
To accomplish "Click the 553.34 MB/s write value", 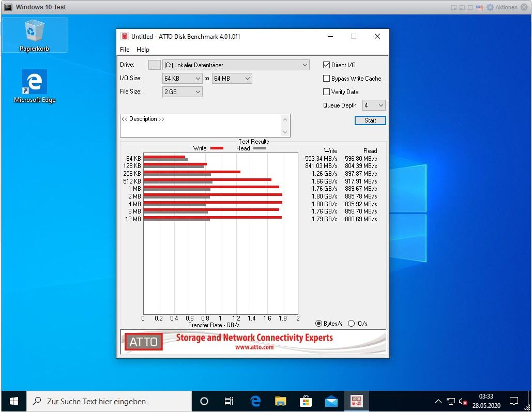I will pyautogui.click(x=321, y=159).
